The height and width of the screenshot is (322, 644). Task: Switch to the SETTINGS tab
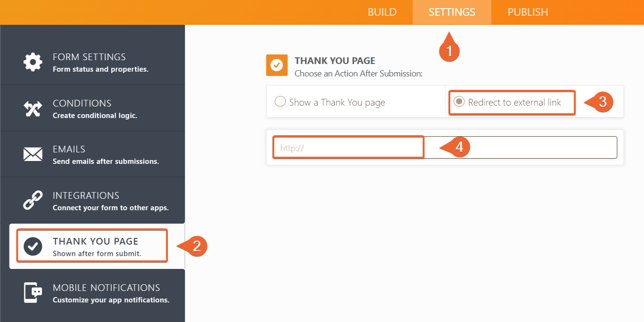coord(451,12)
